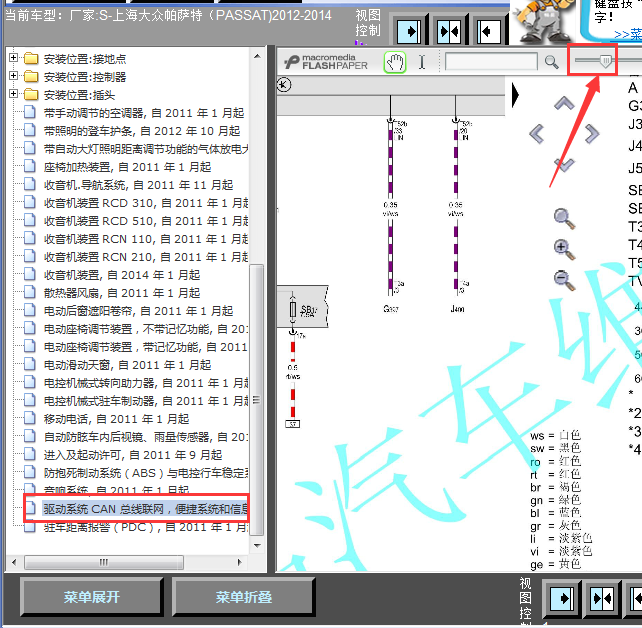
Task: Expand the 安装位置:接地点 folder
Action: tap(14, 59)
